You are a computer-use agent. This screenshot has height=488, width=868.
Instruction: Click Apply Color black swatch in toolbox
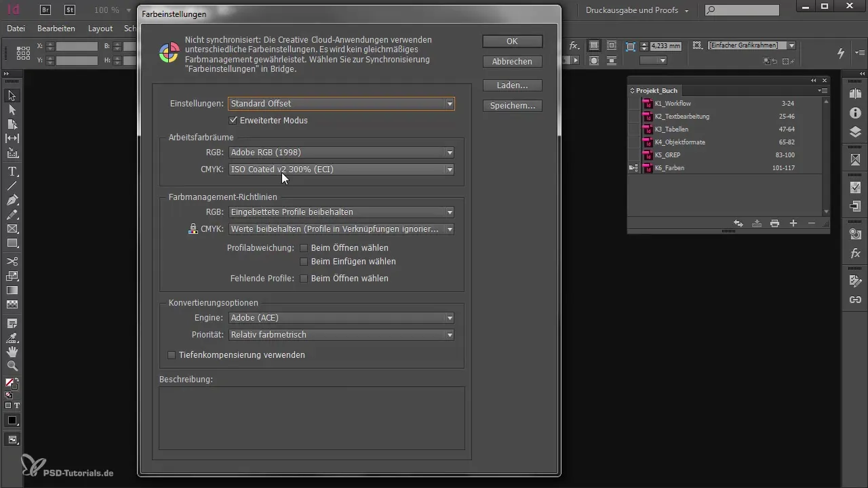click(12, 420)
